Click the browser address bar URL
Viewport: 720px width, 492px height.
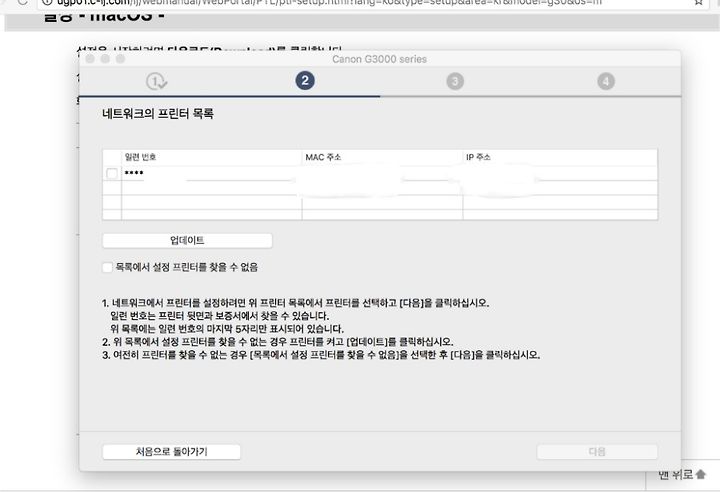point(329,2)
